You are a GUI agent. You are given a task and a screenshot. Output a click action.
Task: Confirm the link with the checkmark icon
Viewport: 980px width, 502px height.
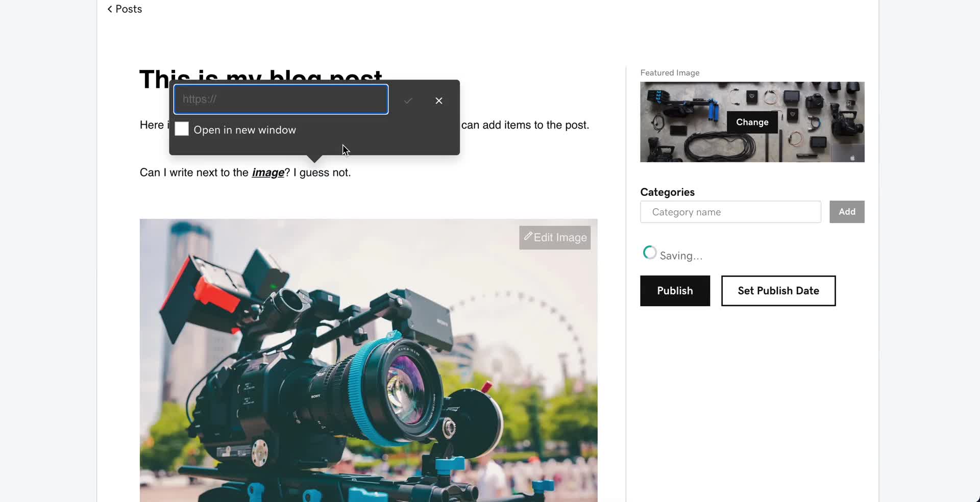[x=408, y=101]
